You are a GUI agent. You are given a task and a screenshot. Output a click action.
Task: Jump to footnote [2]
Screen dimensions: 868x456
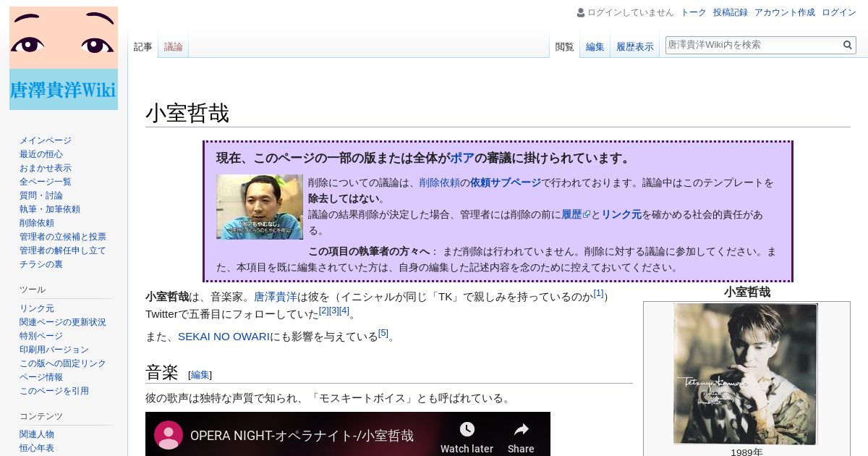(x=324, y=311)
